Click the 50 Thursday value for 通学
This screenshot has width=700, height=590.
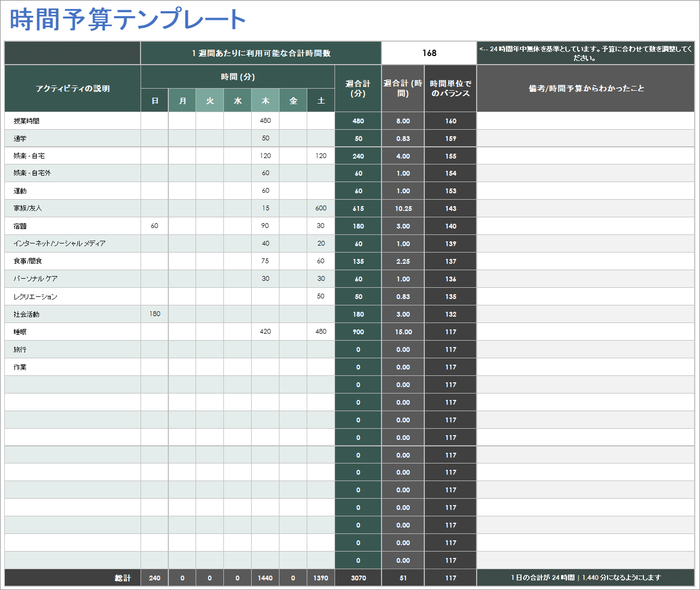(x=266, y=138)
